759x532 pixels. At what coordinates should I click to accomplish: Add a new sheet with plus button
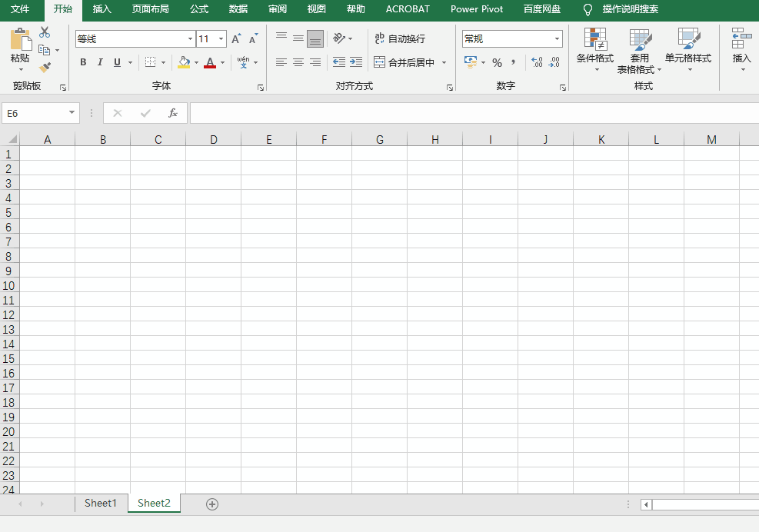tap(212, 504)
